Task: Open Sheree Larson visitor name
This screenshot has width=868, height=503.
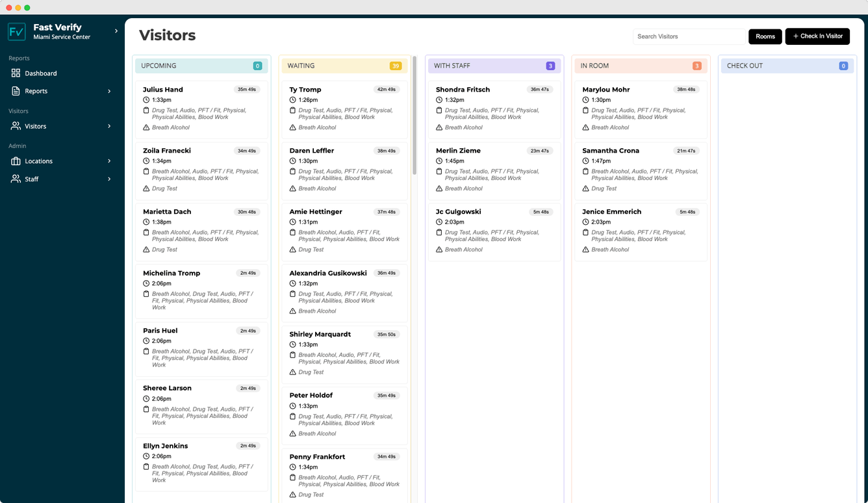Action: 167,388
